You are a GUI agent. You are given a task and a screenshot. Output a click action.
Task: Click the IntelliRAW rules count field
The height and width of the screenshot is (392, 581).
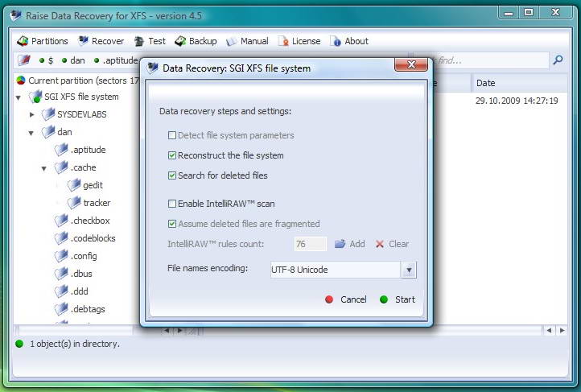(x=311, y=244)
